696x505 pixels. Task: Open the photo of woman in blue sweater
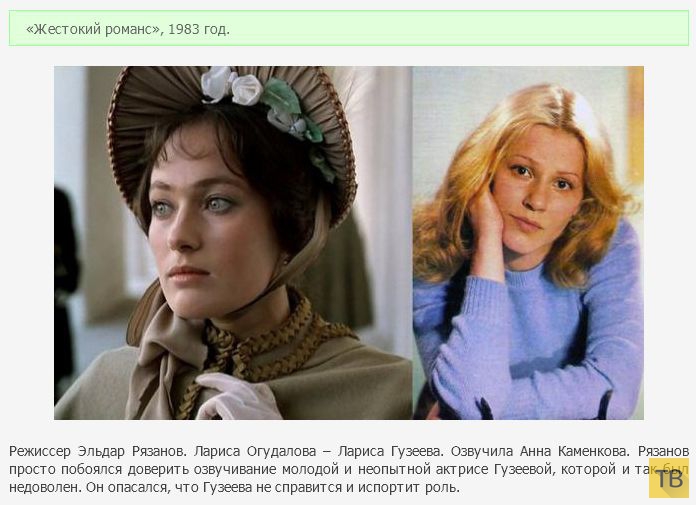(528, 243)
